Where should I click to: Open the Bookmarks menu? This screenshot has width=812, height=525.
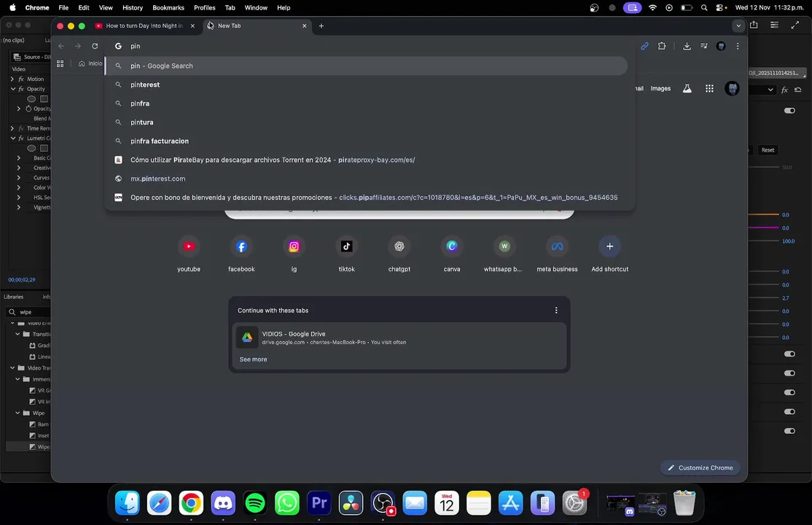coord(168,8)
